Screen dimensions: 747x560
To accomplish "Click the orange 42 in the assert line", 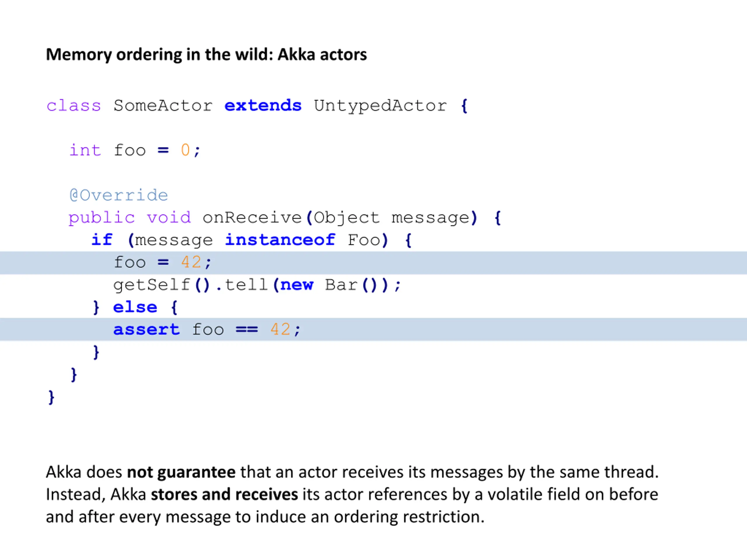I will pyautogui.click(x=280, y=330).
